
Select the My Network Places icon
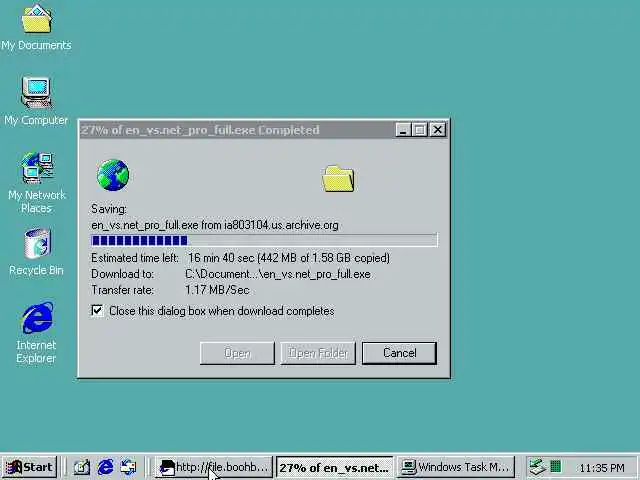[37, 182]
